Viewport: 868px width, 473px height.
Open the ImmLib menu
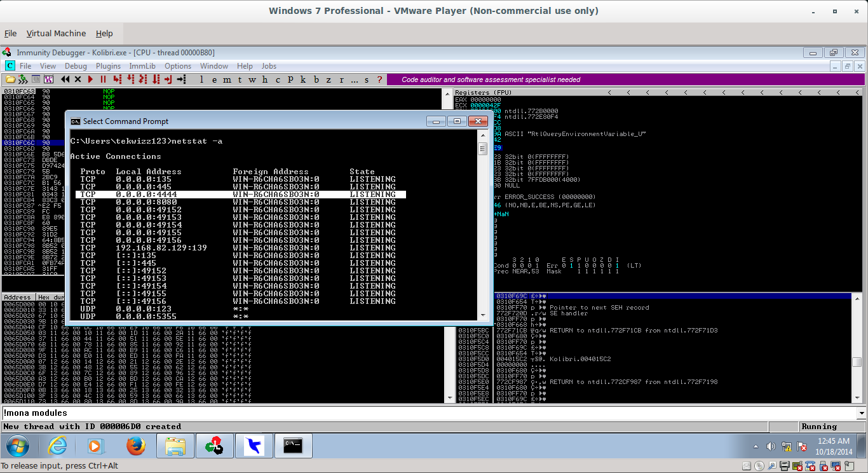142,66
